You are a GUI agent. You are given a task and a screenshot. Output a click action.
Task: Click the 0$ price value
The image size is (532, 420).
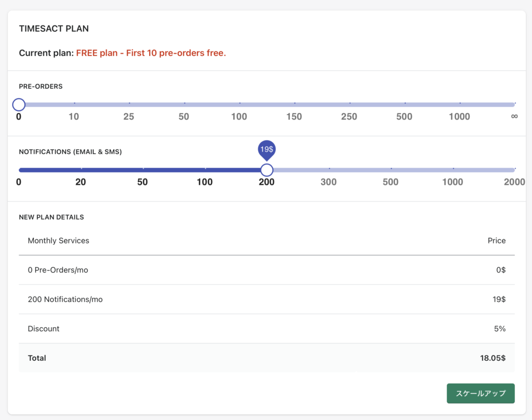click(x=501, y=270)
